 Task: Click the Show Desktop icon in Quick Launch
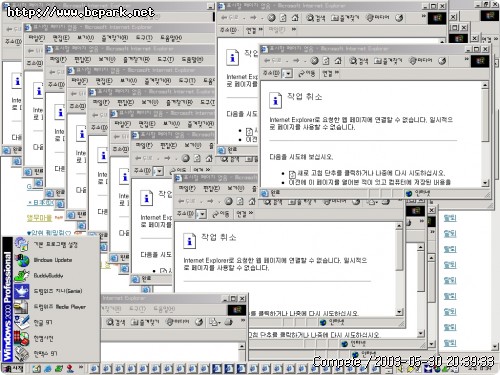click(37, 369)
